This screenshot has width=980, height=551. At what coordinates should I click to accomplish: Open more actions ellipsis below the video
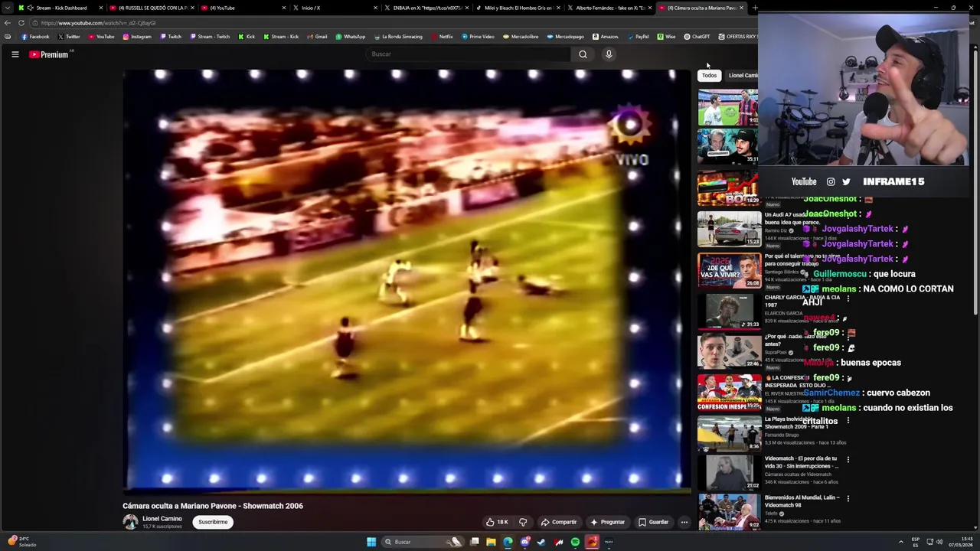[684, 522]
